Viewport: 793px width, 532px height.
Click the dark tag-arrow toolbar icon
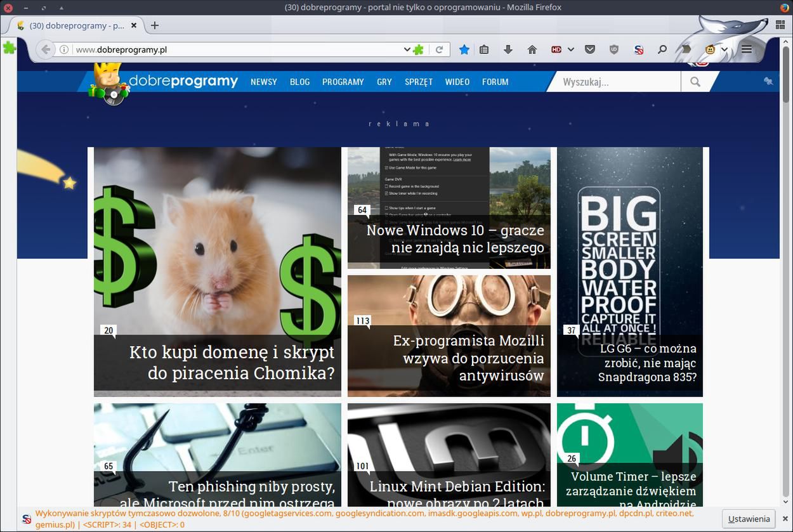[686, 49]
